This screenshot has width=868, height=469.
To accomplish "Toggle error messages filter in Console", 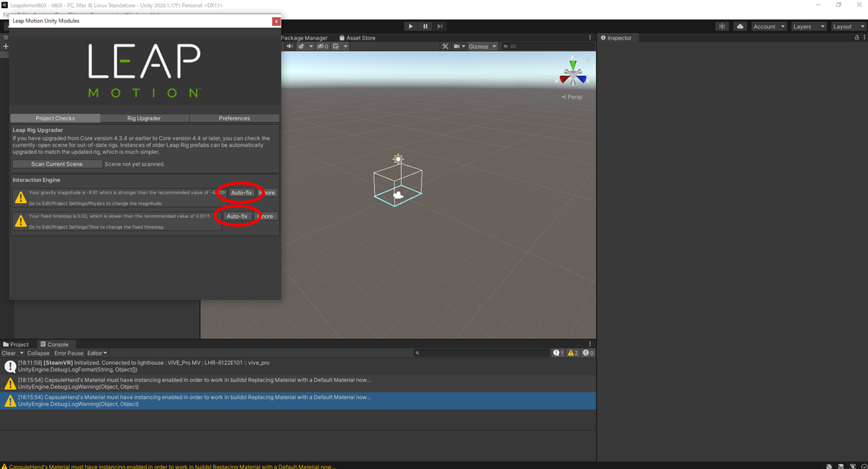I will click(588, 354).
